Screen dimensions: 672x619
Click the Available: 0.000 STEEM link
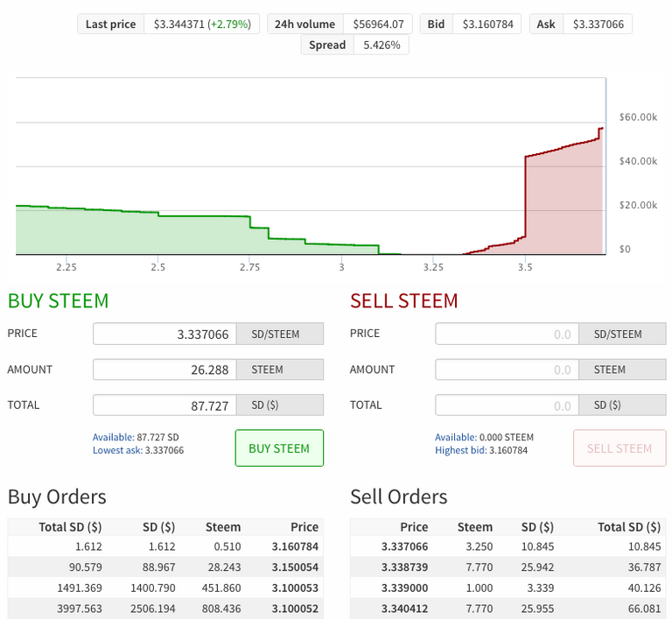point(484,437)
